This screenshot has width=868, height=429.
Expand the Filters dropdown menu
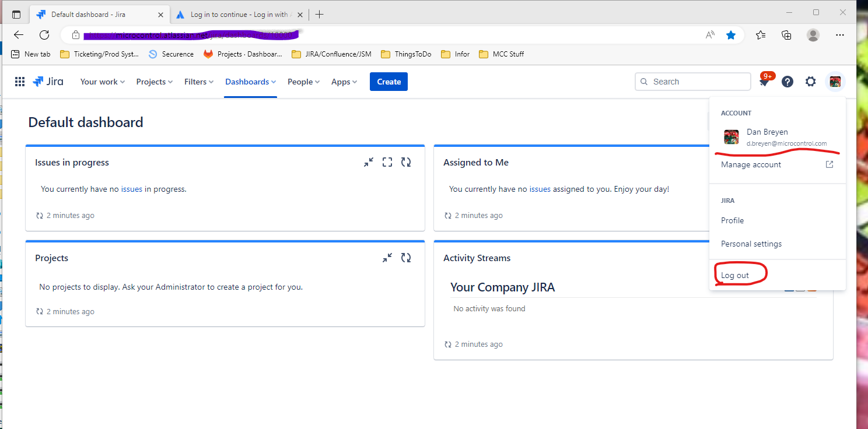(x=199, y=82)
